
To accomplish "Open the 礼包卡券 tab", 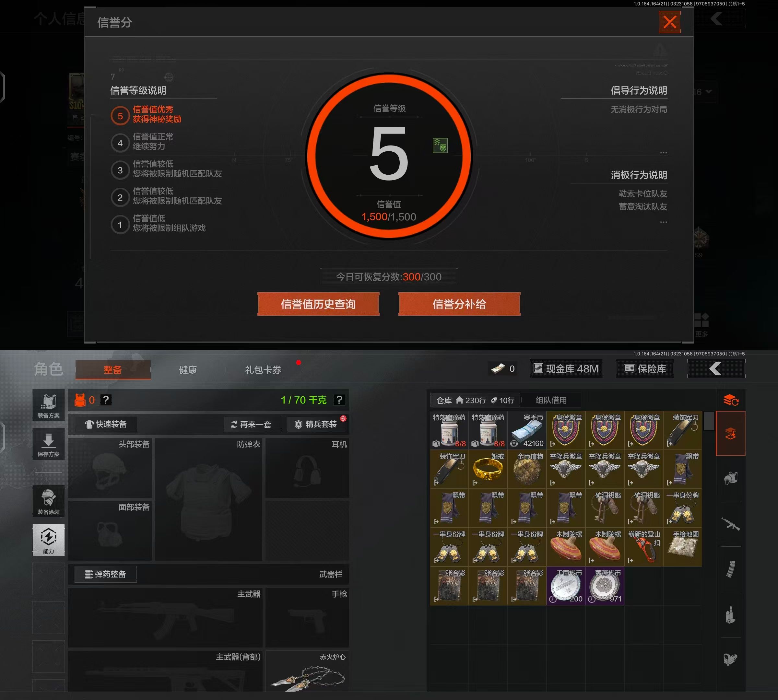I will click(263, 370).
